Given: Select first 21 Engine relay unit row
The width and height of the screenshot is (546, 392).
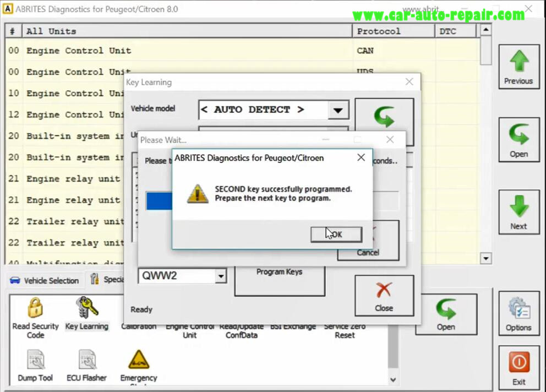Looking at the screenshot, I should coord(65,179).
